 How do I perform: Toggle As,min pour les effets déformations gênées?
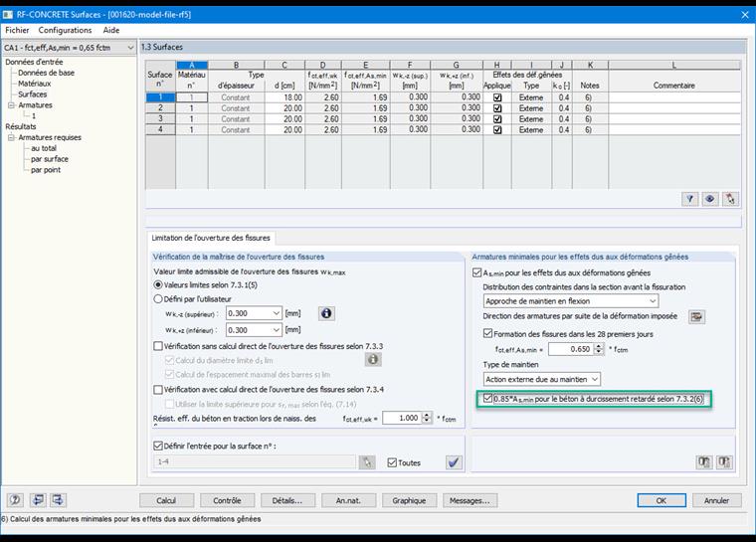[x=476, y=272]
